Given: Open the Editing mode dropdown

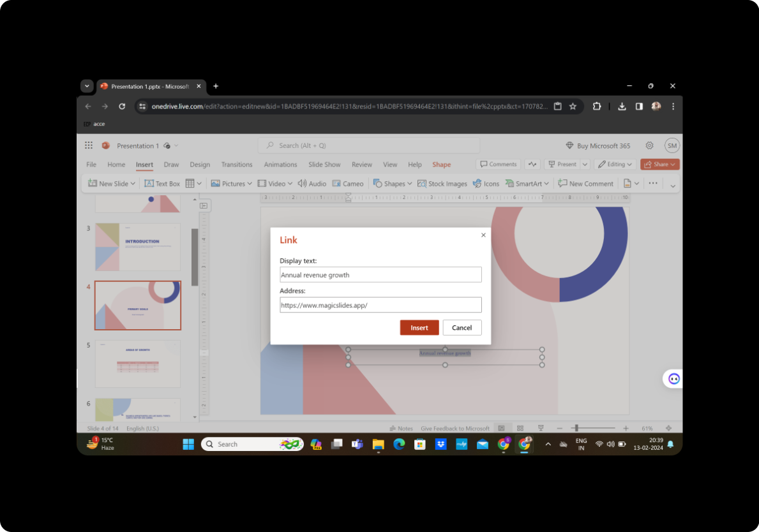Looking at the screenshot, I should (615, 165).
